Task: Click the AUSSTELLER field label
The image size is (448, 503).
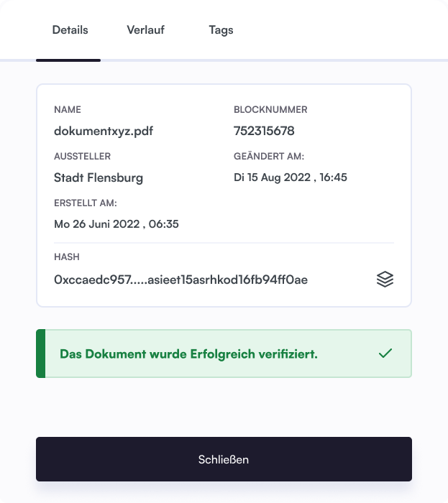Action: pos(82,156)
